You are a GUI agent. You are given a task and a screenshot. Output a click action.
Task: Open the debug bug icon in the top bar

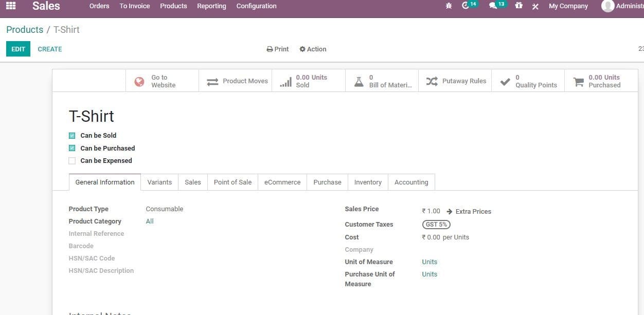[448, 6]
